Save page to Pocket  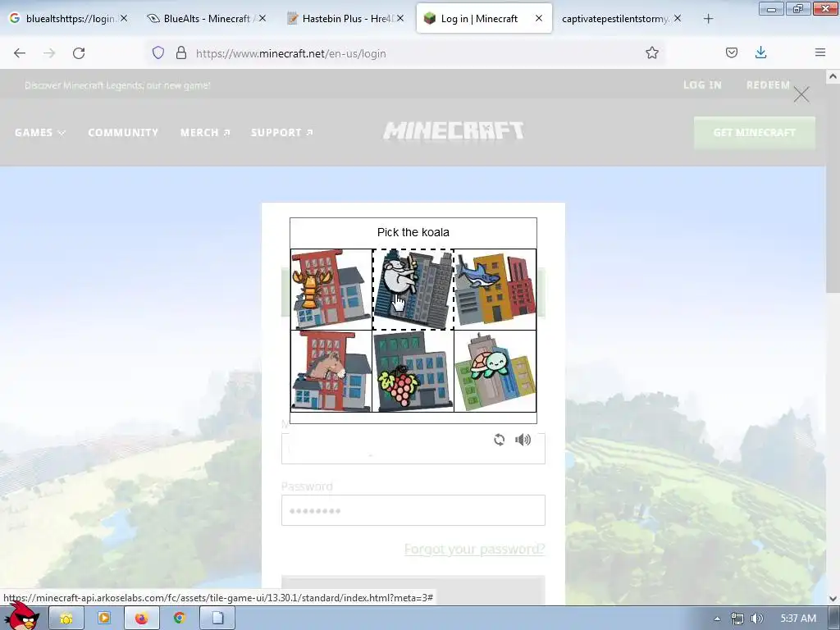(732, 53)
